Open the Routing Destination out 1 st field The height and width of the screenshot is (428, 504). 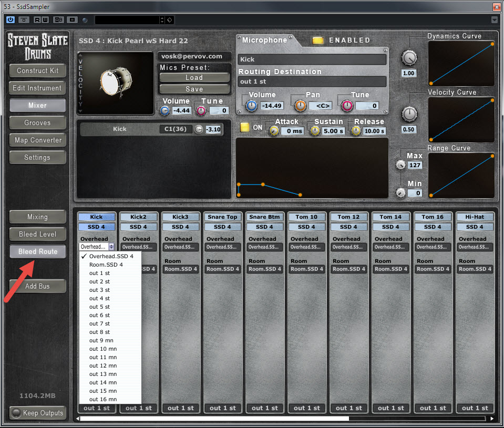point(312,81)
